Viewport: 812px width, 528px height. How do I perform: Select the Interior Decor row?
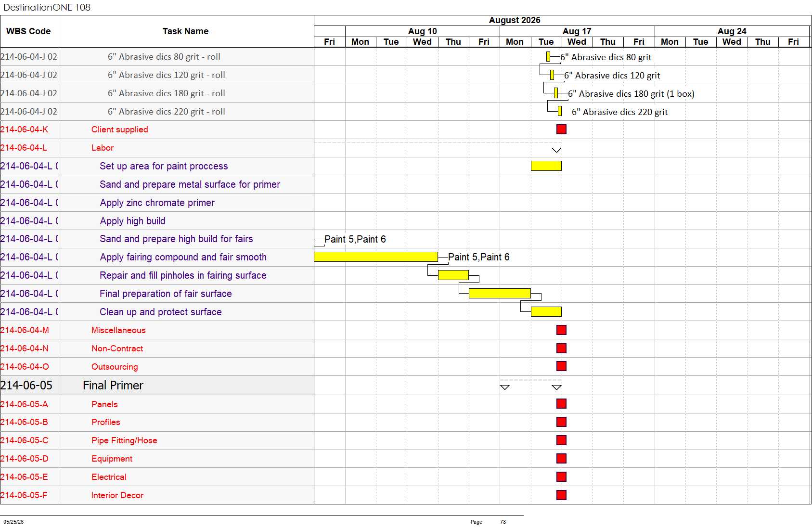[x=157, y=495]
